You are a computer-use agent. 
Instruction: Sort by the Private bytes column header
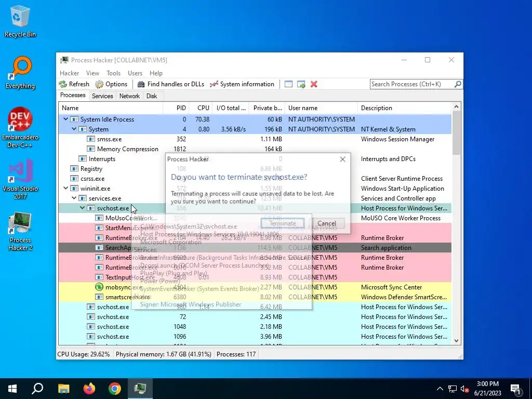[x=267, y=108]
